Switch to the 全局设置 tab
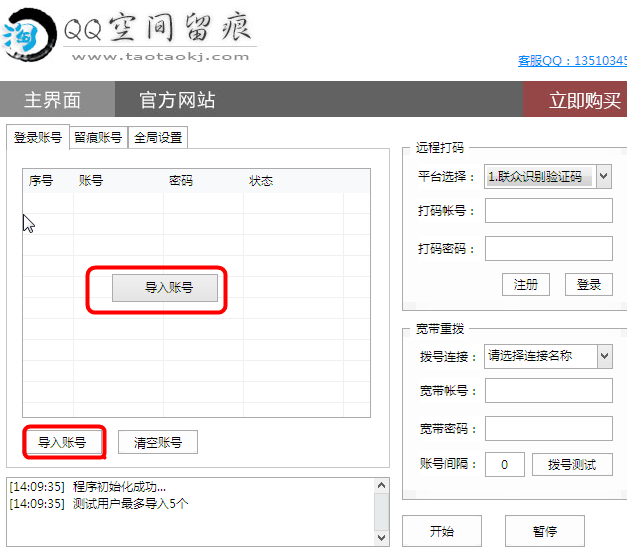The height and width of the screenshot is (551, 627). [x=158, y=138]
